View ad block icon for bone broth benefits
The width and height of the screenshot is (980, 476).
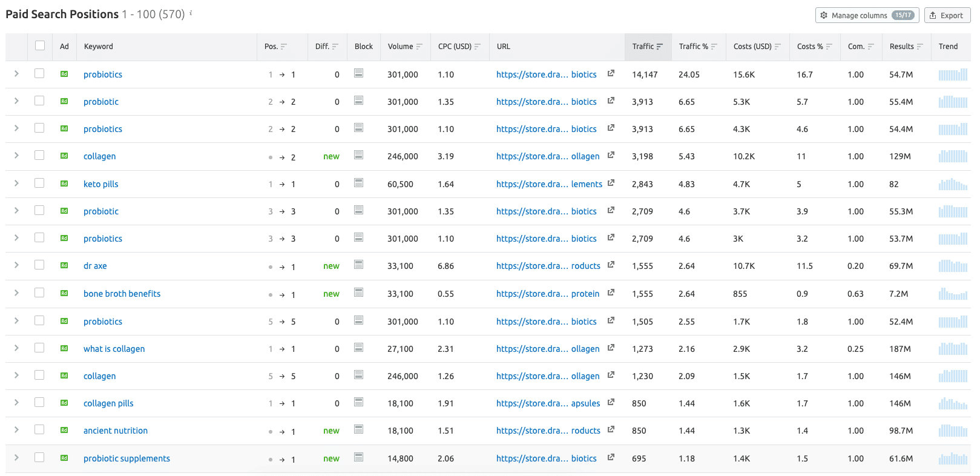click(x=358, y=293)
